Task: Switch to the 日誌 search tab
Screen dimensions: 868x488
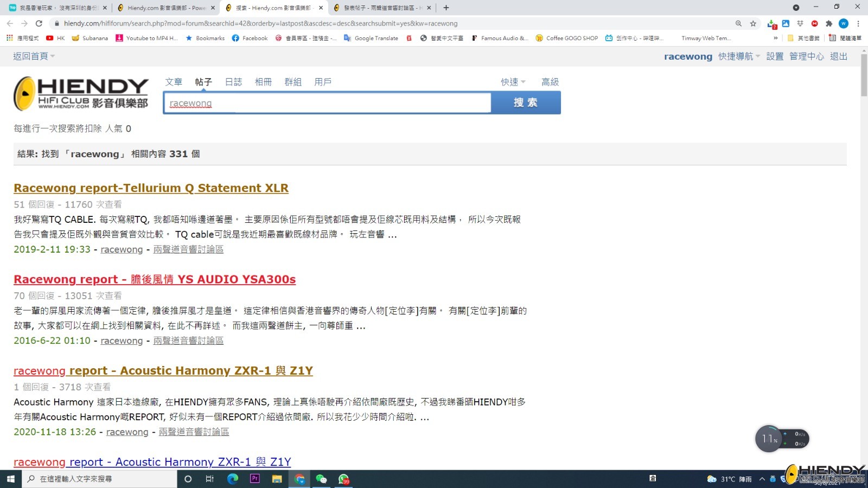Action: 233,82
